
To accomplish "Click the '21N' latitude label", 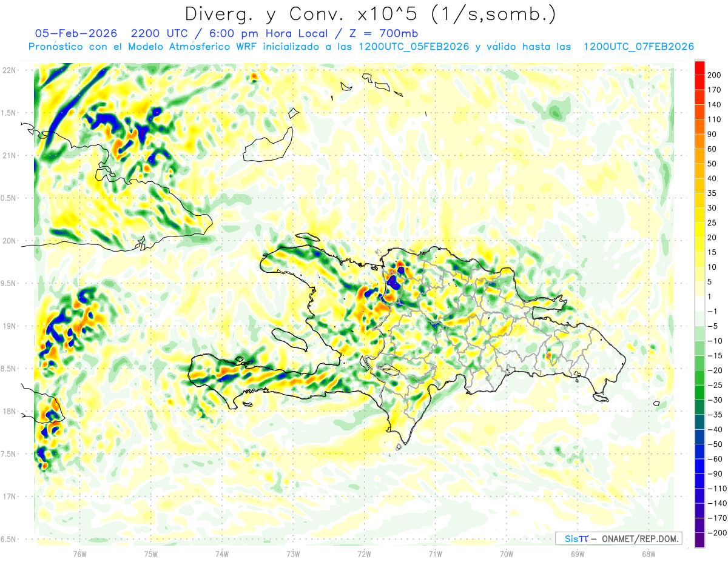I will coord(9,155).
